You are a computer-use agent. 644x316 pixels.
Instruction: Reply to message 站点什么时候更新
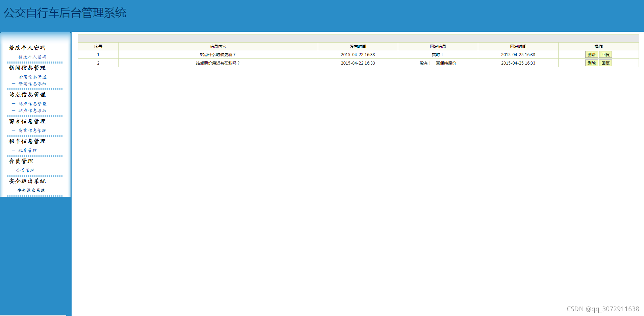click(606, 54)
